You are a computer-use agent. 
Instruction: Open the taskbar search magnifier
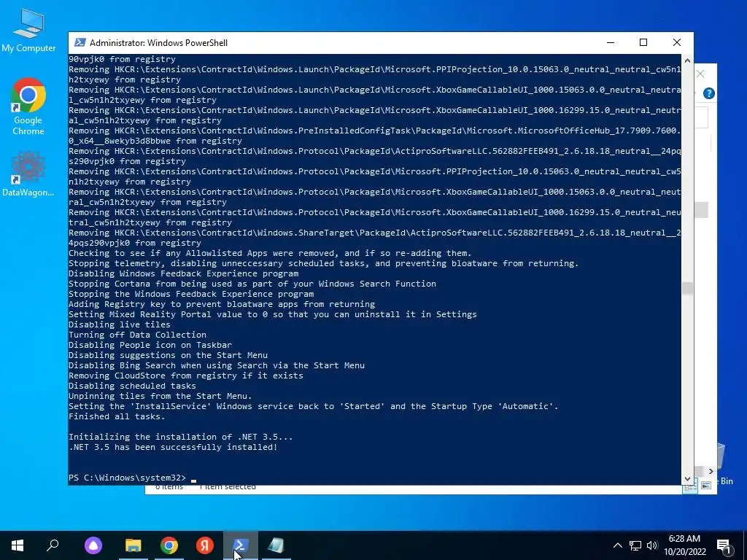point(53,545)
